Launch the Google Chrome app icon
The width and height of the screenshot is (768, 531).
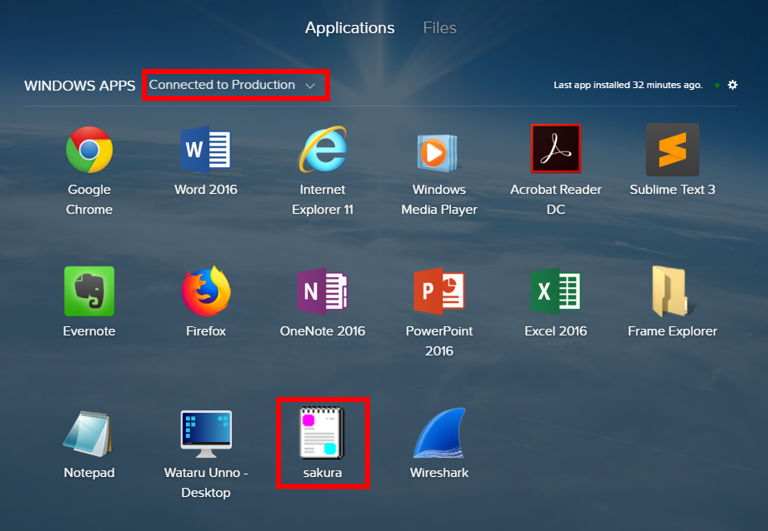point(89,150)
